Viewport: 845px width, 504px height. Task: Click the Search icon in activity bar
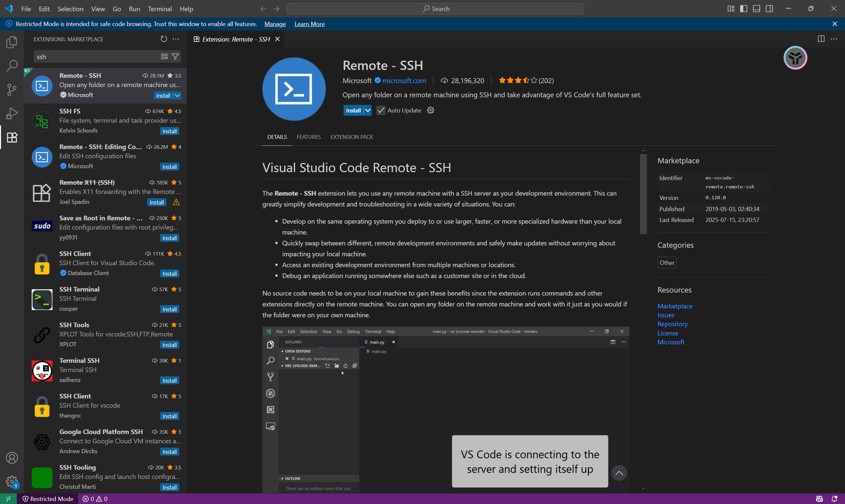[12, 66]
